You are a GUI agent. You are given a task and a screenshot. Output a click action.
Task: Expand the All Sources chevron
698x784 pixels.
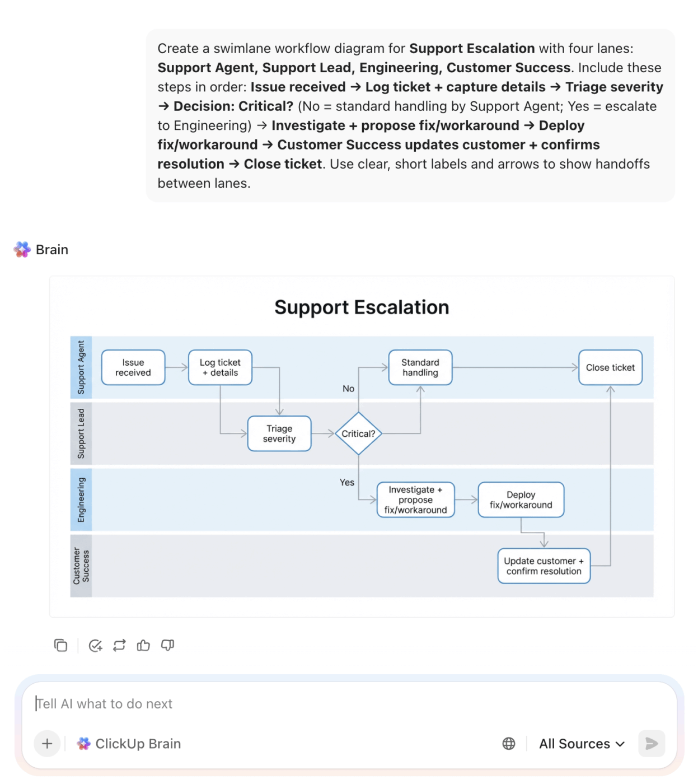(620, 745)
